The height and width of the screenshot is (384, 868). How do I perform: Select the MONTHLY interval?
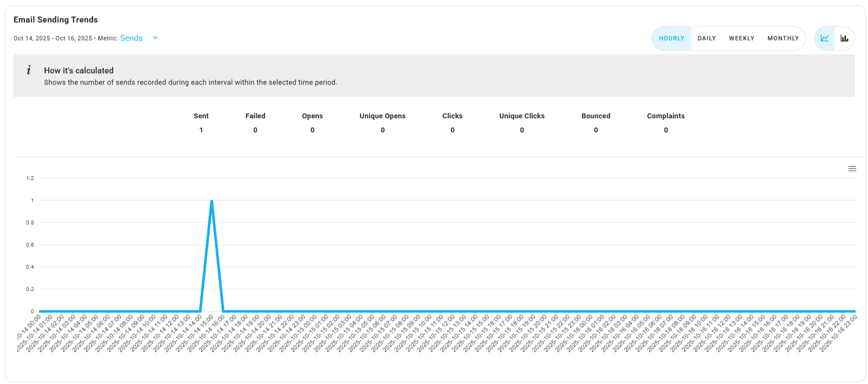pyautogui.click(x=783, y=39)
